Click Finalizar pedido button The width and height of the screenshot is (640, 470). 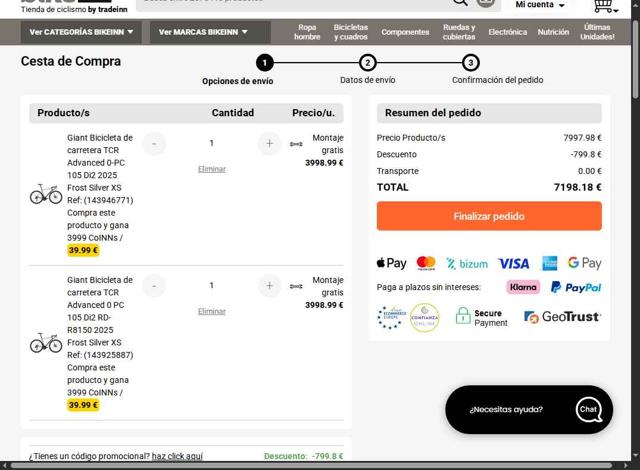click(x=489, y=216)
